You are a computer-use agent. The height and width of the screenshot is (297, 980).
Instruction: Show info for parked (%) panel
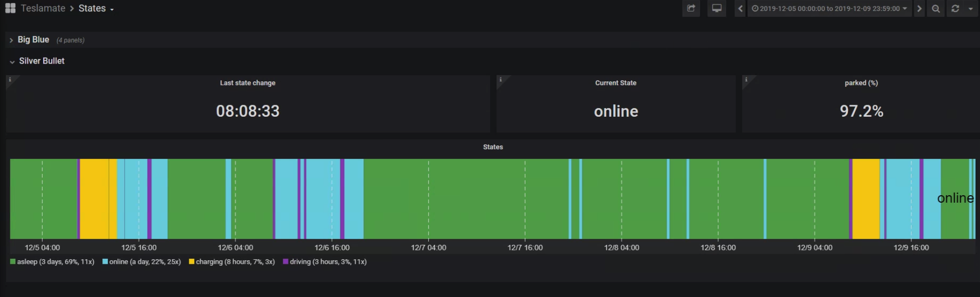(x=746, y=79)
